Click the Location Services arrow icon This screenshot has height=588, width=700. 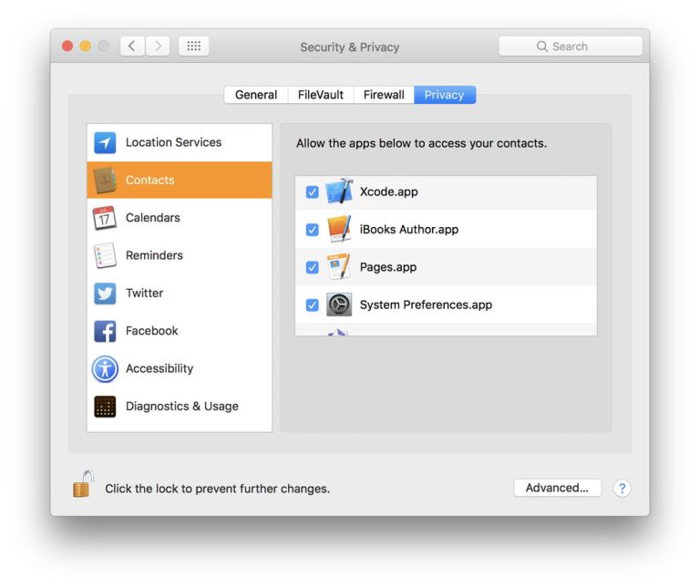pos(105,142)
